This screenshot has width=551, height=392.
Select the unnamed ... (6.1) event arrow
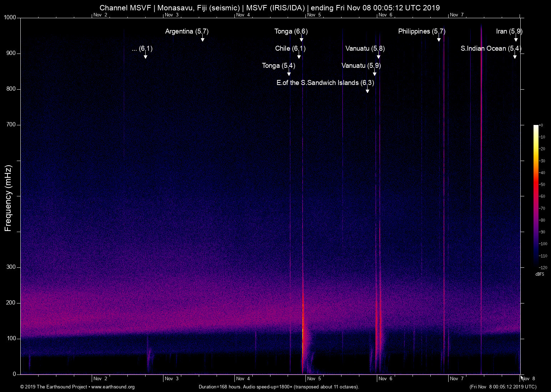pyautogui.click(x=145, y=56)
